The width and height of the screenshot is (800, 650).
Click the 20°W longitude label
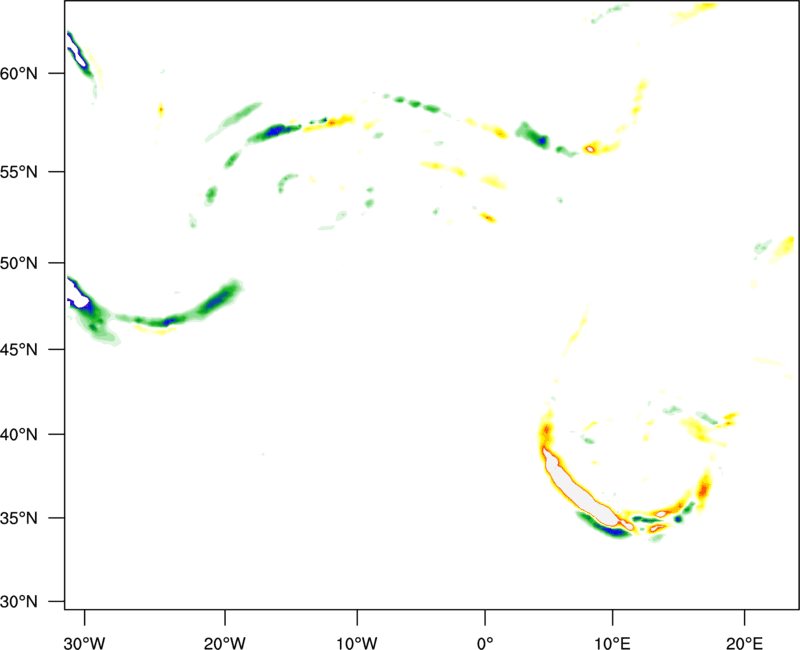coord(225,643)
